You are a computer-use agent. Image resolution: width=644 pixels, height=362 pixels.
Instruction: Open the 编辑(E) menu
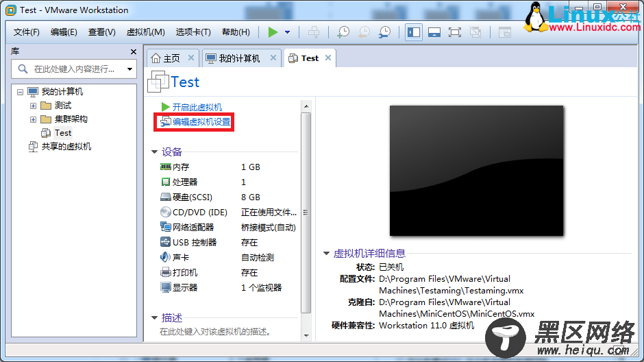point(64,32)
